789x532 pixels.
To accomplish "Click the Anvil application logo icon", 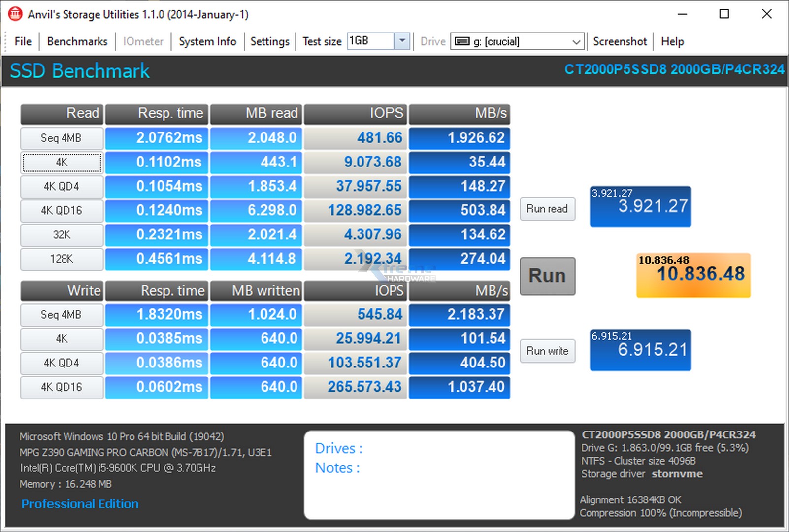I will tap(15, 14).
